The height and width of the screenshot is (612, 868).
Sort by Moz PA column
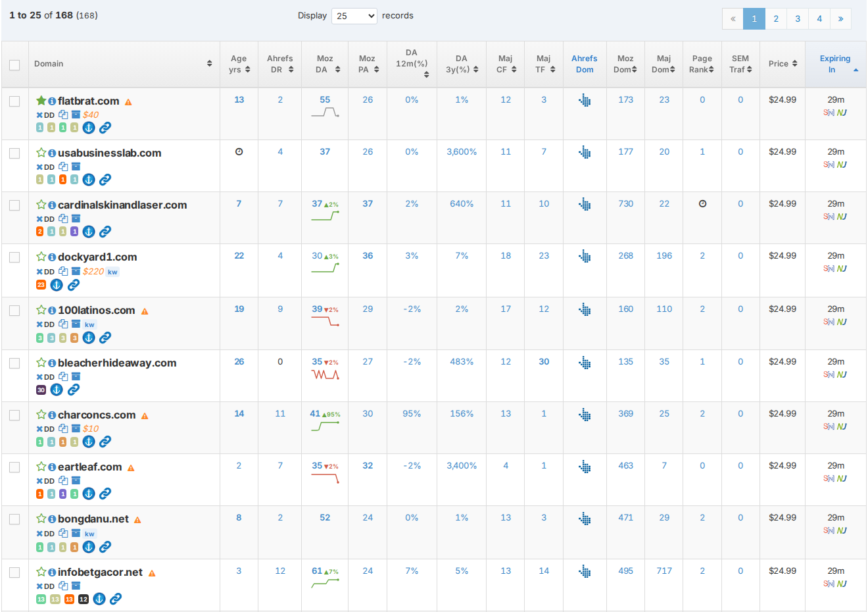coord(367,64)
